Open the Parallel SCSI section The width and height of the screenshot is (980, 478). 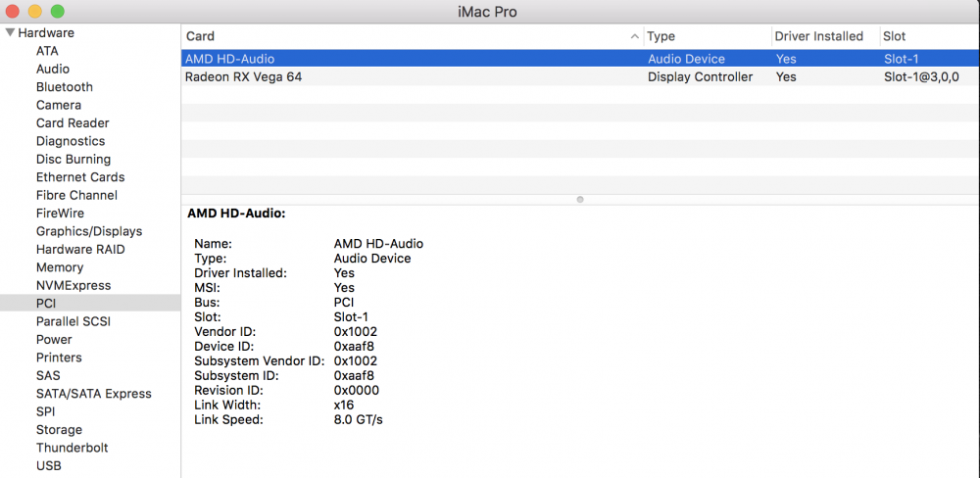(73, 321)
